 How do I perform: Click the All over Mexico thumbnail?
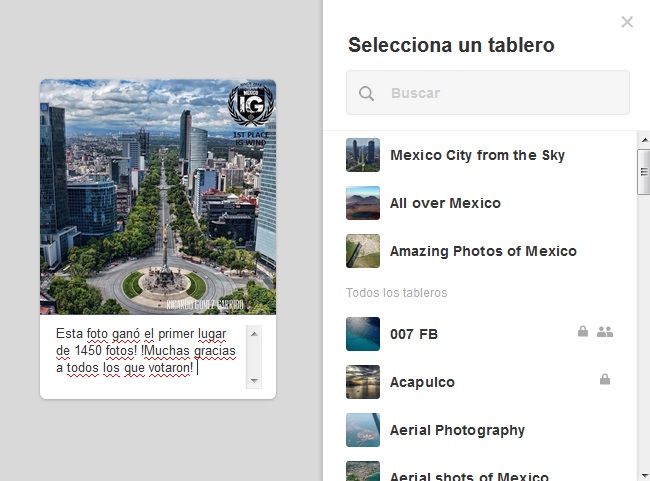tap(363, 203)
